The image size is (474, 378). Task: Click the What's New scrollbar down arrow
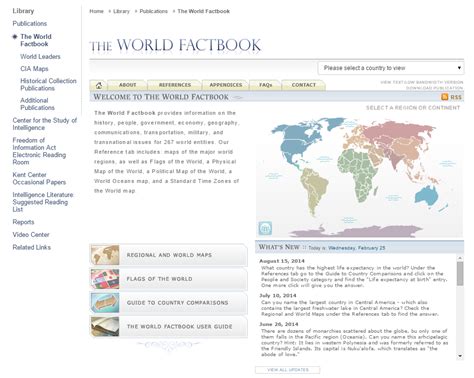click(x=460, y=356)
